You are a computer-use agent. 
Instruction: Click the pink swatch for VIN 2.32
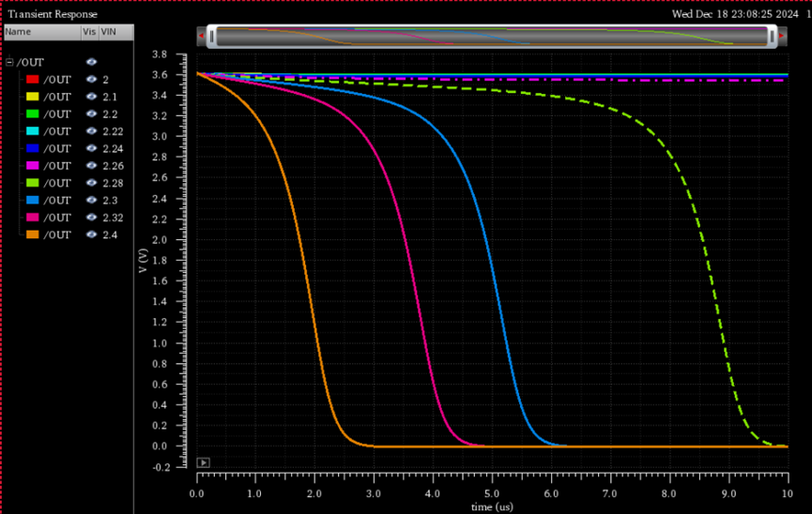(33, 218)
